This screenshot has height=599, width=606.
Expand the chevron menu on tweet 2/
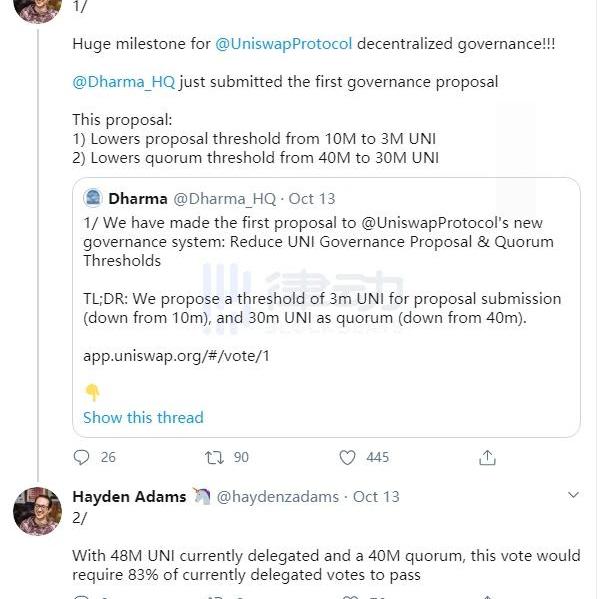[574, 495]
